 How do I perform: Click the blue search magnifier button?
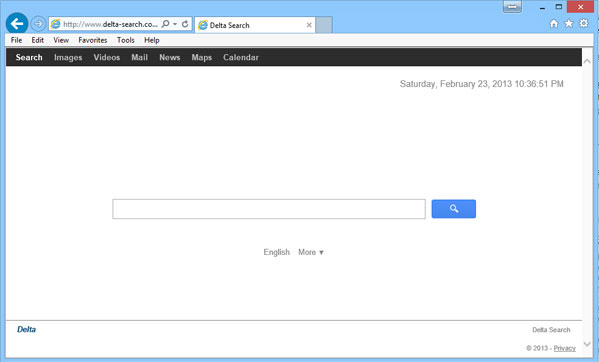click(x=454, y=209)
